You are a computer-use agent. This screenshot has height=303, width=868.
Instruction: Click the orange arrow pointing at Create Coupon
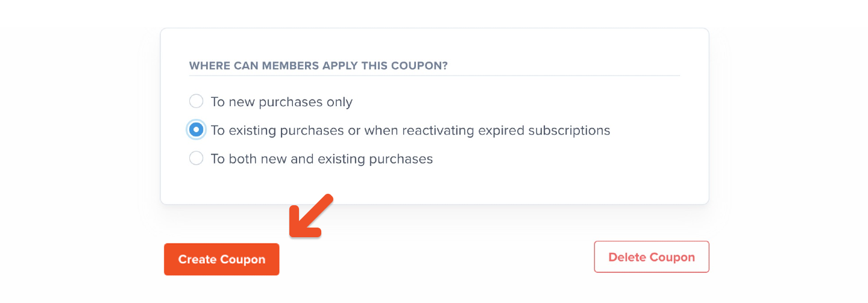click(x=310, y=215)
